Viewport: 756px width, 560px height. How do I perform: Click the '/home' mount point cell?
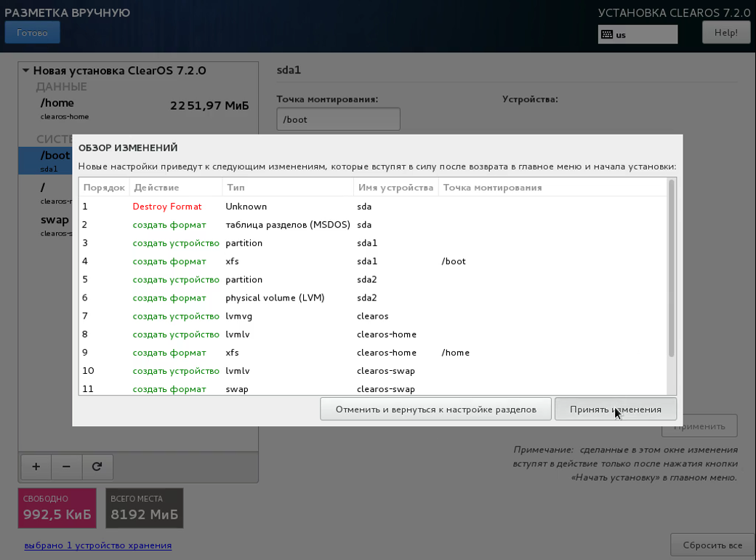click(x=456, y=353)
